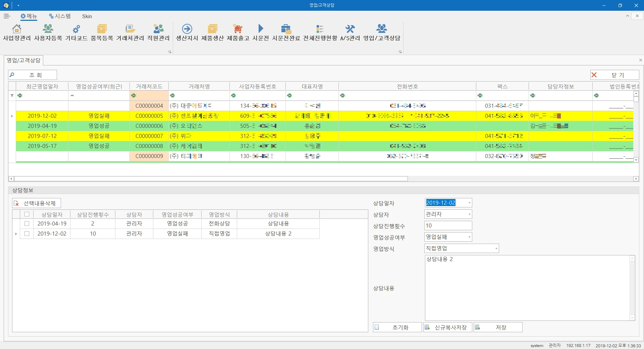This screenshot has width=644, height=349.
Task: Open the 영업성공여부 dropdown
Action: pyautogui.click(x=469, y=237)
